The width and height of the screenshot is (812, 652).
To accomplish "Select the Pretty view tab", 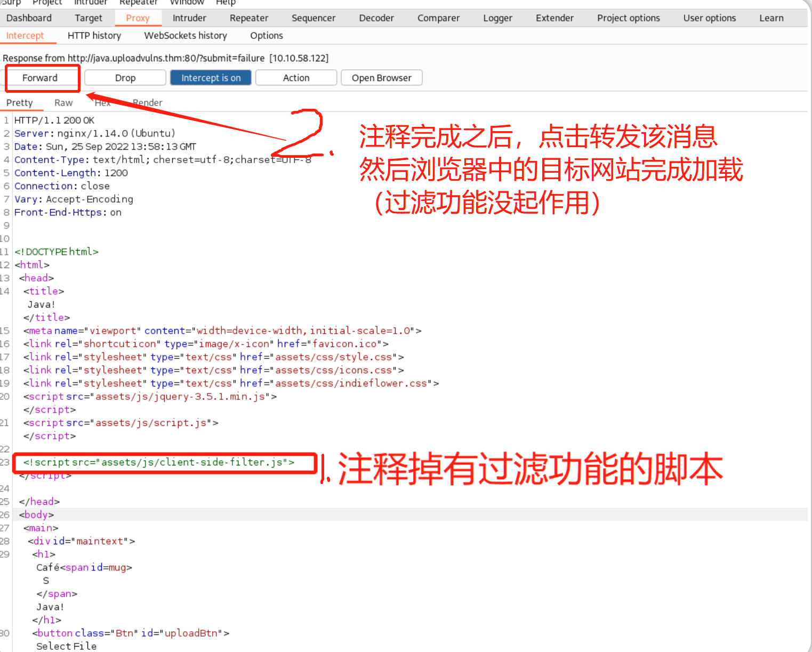I will [20, 103].
